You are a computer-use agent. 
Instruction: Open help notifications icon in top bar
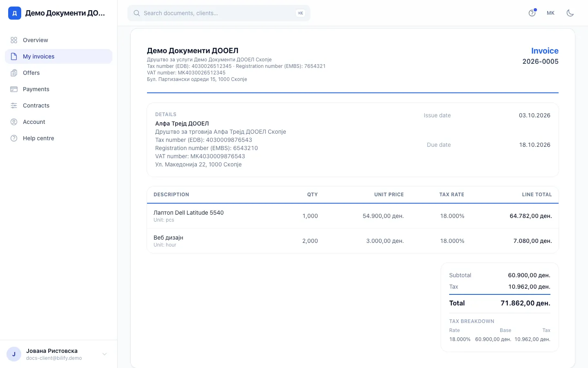point(532,13)
